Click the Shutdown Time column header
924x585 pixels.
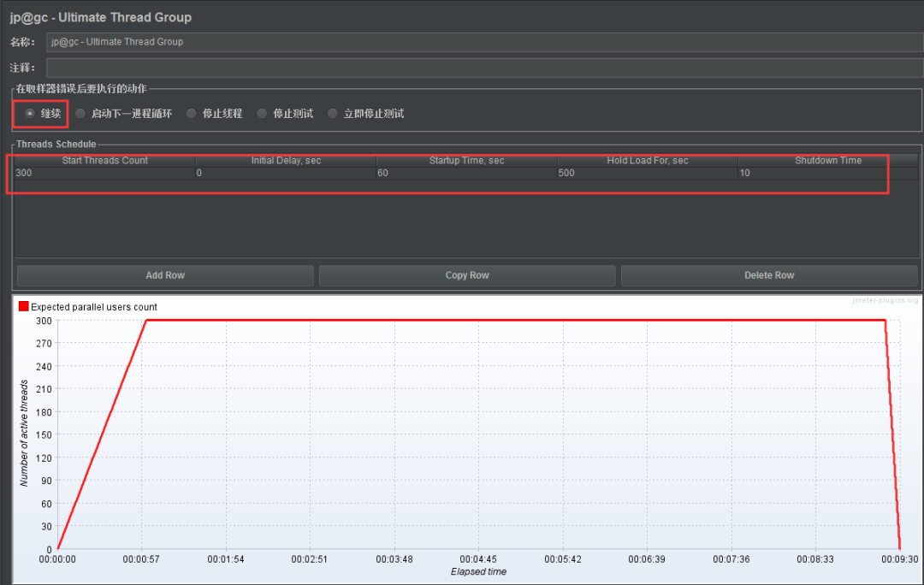(828, 160)
